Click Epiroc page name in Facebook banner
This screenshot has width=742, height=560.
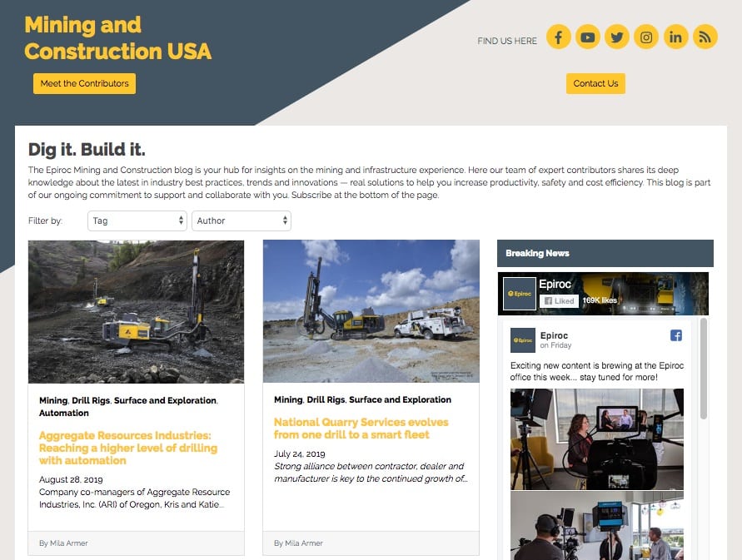pos(555,285)
